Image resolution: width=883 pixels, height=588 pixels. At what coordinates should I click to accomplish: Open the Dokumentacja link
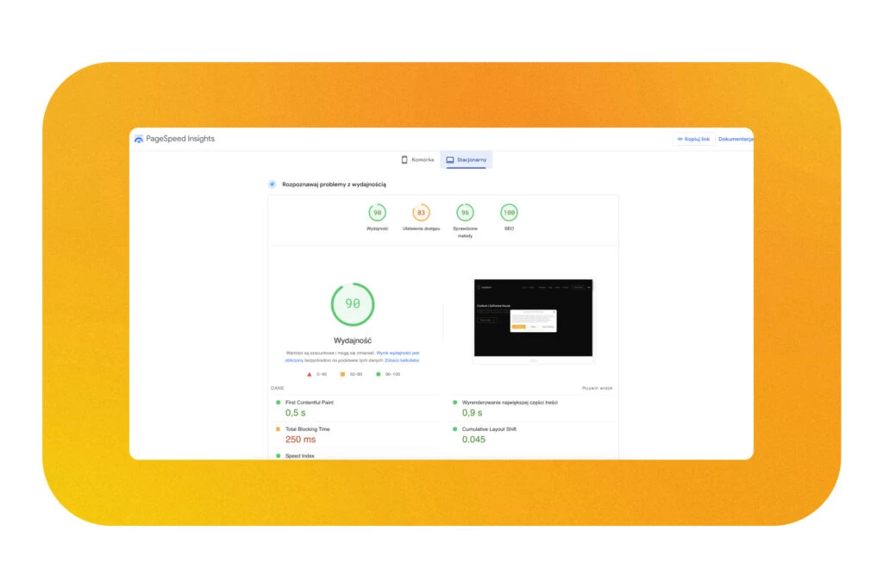736,139
